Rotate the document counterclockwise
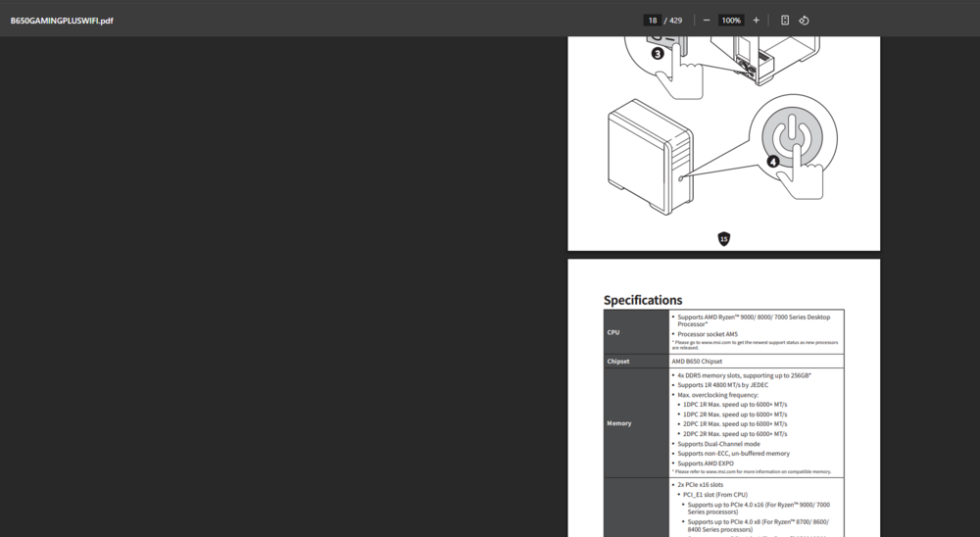Screen dimensions: 980x537 coord(804,21)
